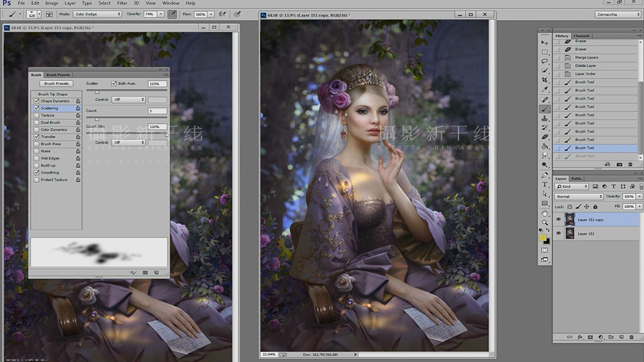Image resolution: width=644 pixels, height=362 pixels.
Task: Toggle the Smoothing checkbox
Action: tap(37, 173)
